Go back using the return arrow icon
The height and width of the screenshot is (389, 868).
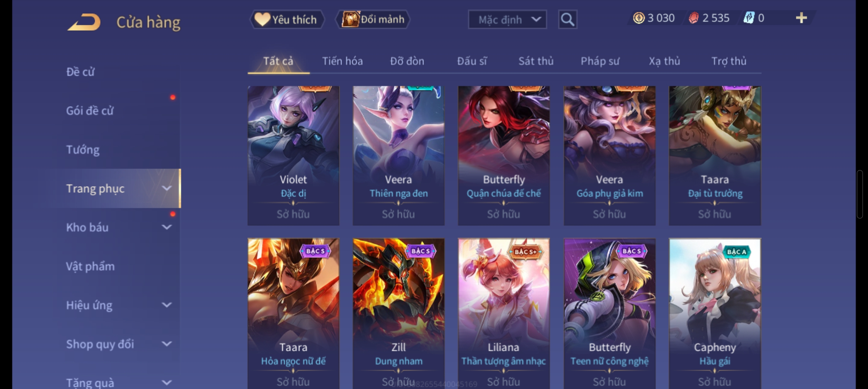point(84,22)
